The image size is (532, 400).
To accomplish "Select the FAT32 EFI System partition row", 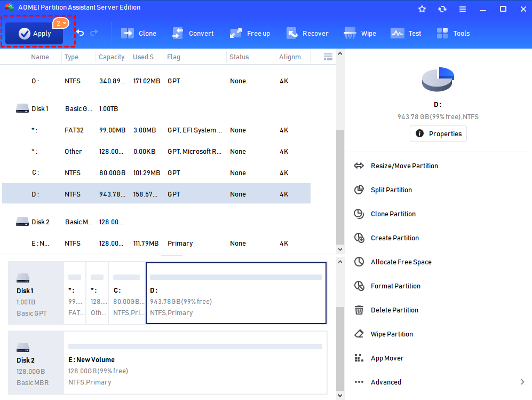I will (156, 130).
